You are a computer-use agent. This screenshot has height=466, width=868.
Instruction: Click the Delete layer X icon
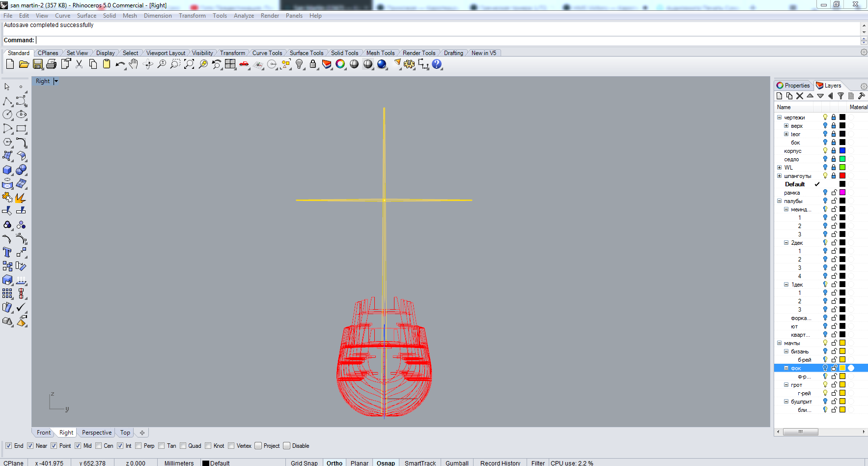click(x=800, y=96)
